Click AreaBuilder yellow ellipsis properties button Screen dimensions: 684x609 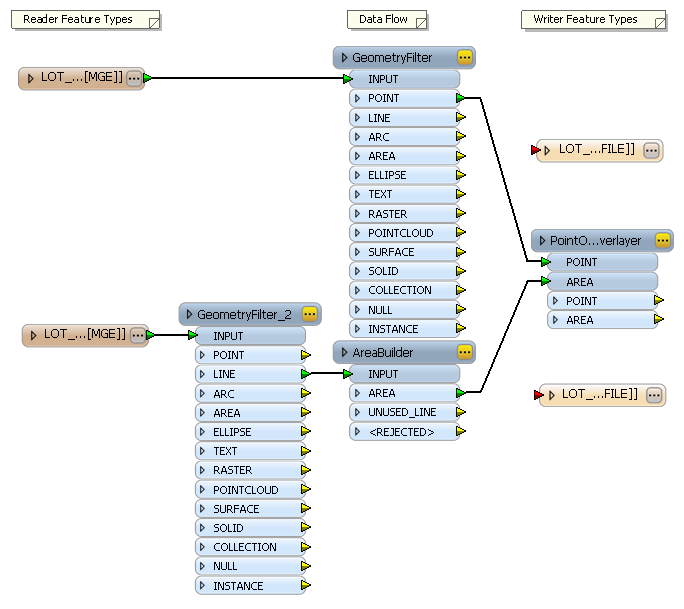(x=464, y=352)
